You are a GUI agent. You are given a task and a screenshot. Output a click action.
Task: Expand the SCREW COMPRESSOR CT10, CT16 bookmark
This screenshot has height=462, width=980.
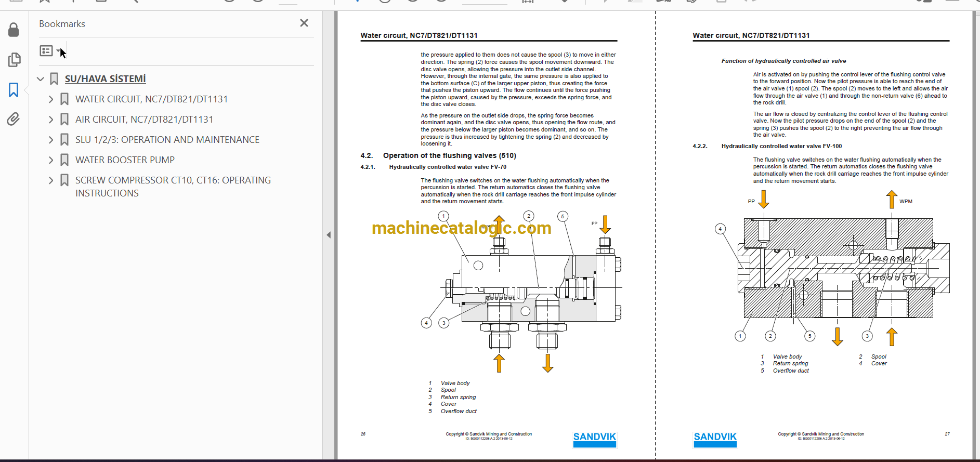pos(51,180)
